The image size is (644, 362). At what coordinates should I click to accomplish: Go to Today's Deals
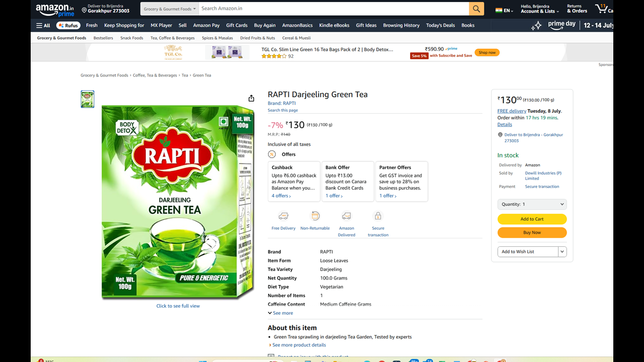click(440, 25)
